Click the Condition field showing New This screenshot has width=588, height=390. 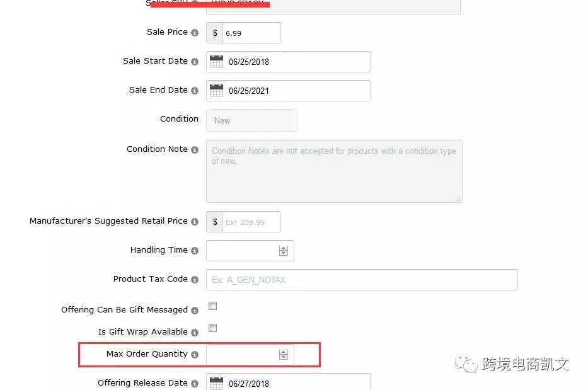[x=251, y=120]
